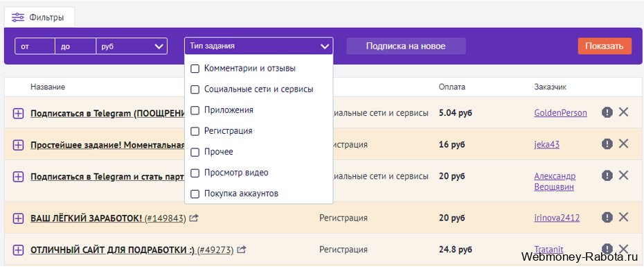
Task: Check the 'Регистрация' filter checkbox
Action: point(195,131)
